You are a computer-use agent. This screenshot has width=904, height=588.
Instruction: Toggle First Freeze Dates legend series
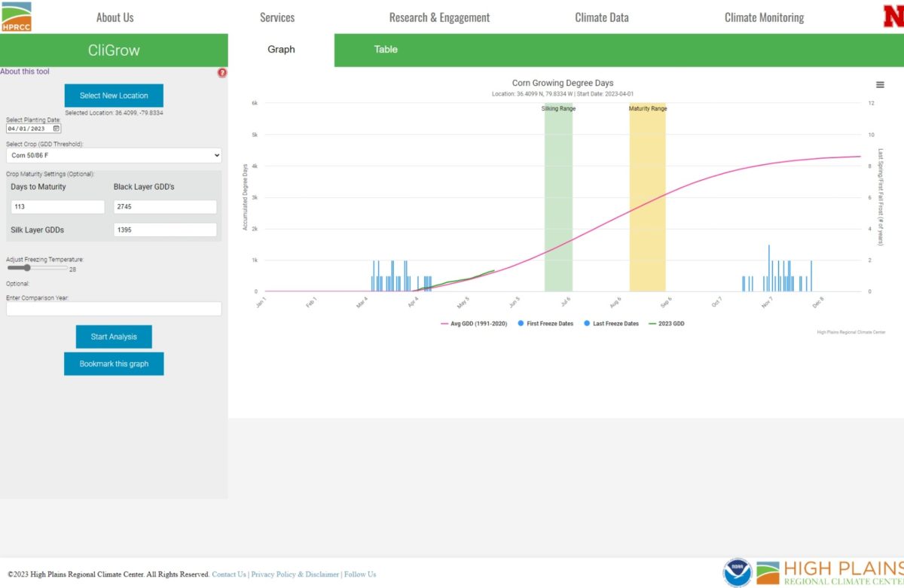[x=545, y=324]
